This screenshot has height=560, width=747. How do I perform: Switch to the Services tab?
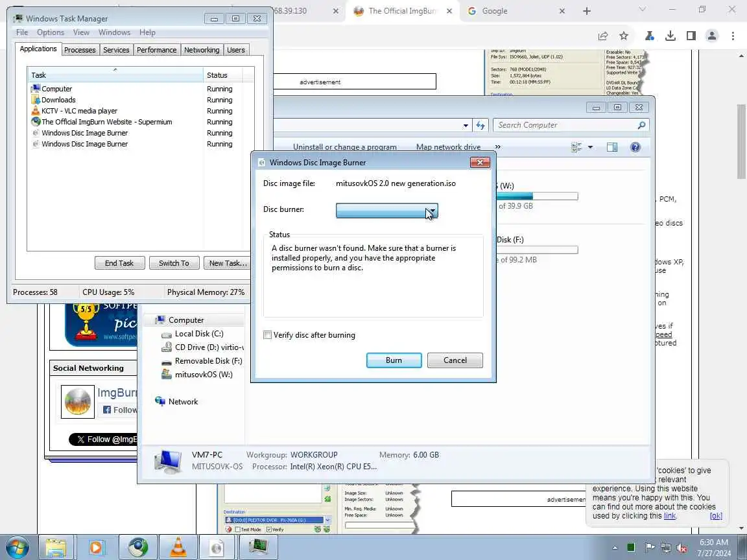(116, 50)
